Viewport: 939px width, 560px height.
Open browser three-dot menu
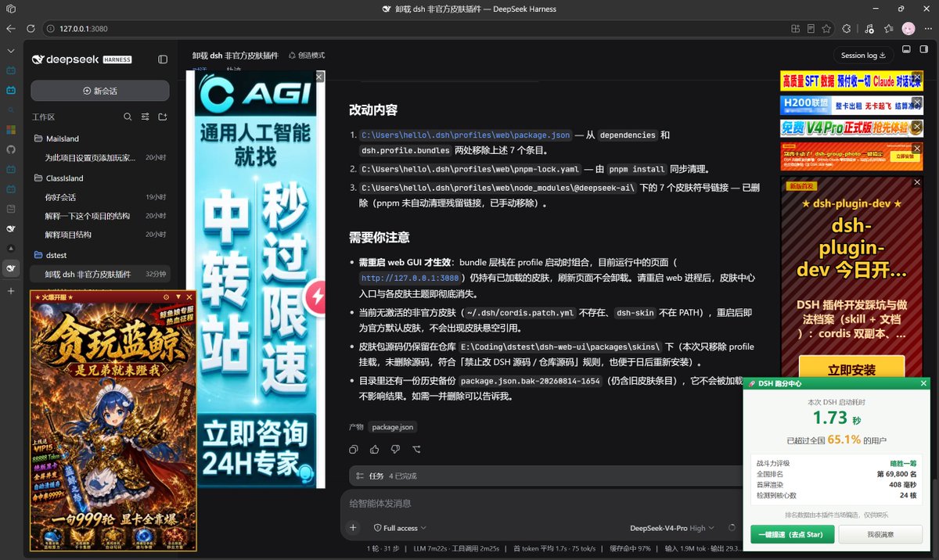point(927,29)
